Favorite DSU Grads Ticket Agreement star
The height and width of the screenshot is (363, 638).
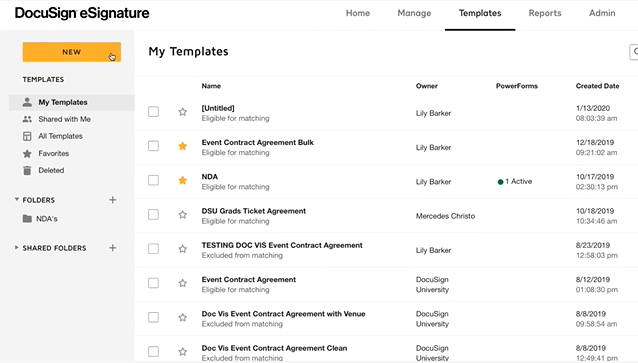tap(183, 214)
